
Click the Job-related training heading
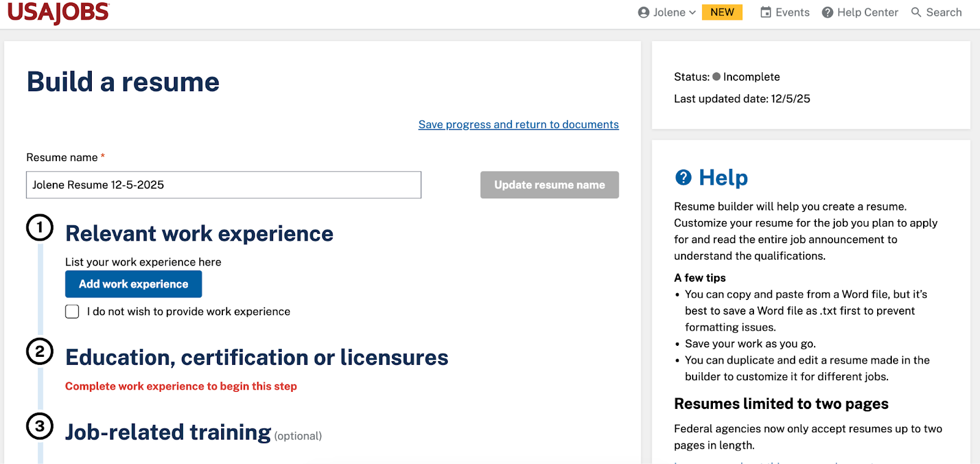(x=168, y=432)
